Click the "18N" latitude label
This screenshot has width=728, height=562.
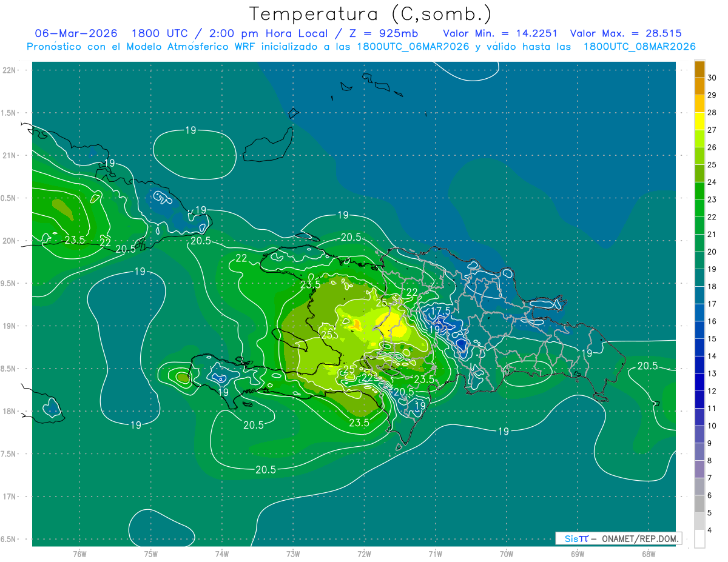coord(9,411)
